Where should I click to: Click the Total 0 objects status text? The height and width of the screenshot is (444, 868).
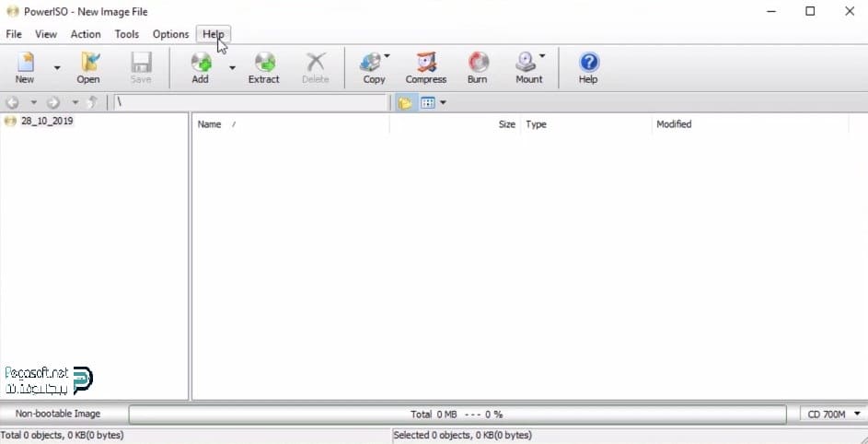(x=63, y=435)
